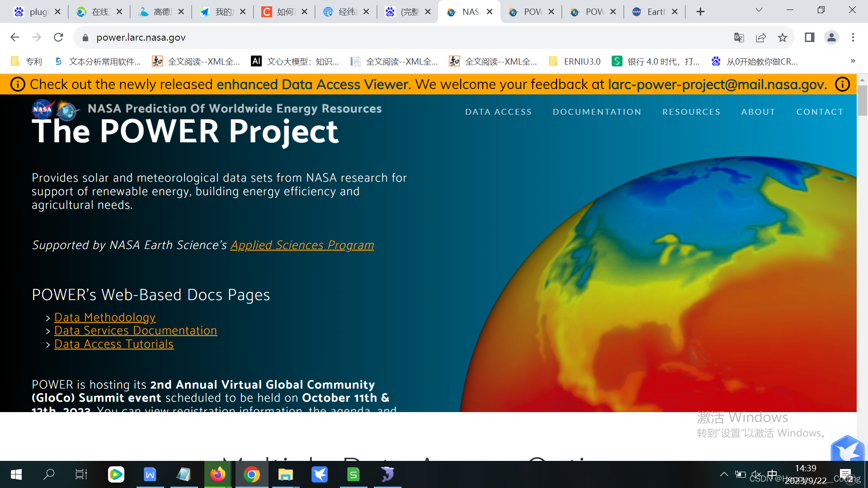Open Windows taskbar search
Image resolution: width=868 pixels, height=488 pixels.
click(x=49, y=474)
